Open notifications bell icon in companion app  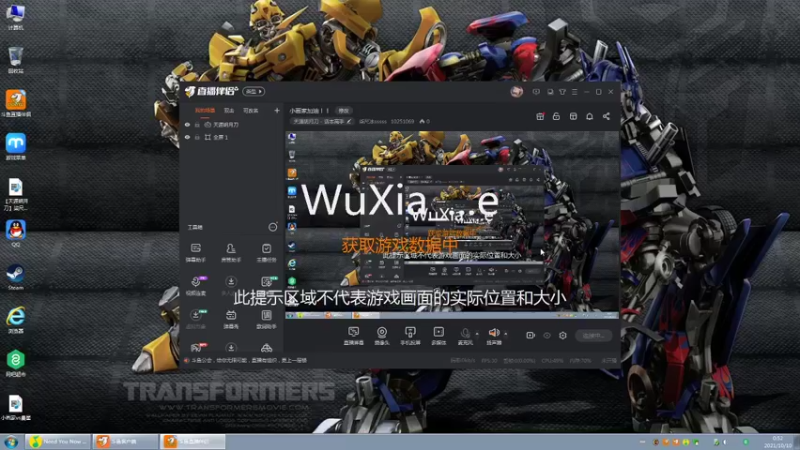click(x=589, y=116)
